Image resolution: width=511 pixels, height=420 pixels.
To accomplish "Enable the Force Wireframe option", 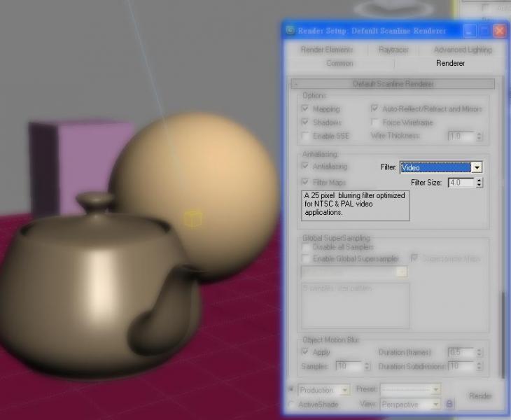I will tap(375, 122).
